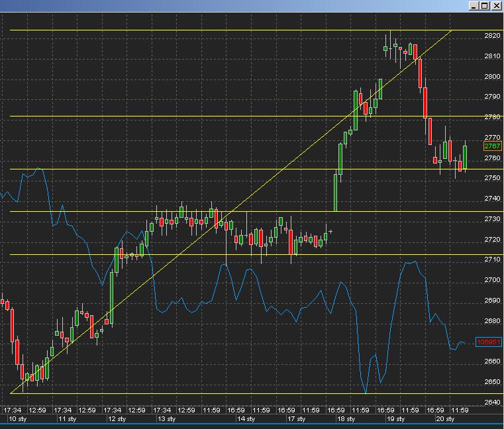Select the 2700 price axis label
The height and width of the screenshot is (429, 504).
[x=492, y=280]
